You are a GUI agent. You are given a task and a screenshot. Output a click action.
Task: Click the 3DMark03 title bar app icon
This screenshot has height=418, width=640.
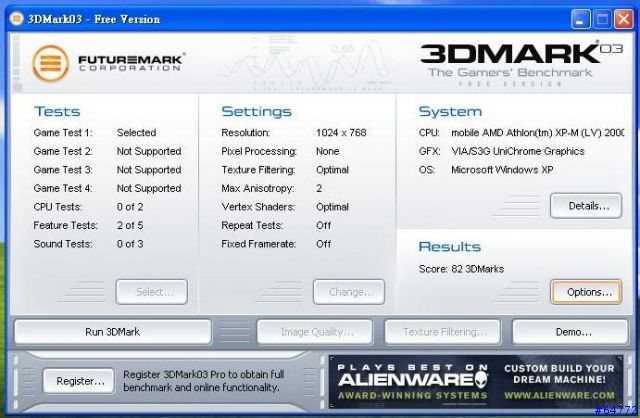pyautogui.click(x=16, y=18)
